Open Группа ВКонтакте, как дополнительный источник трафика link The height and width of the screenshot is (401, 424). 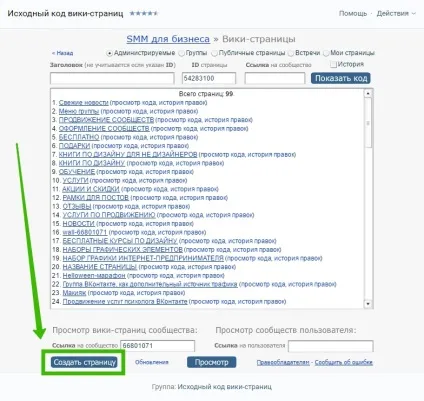[x=150, y=284]
